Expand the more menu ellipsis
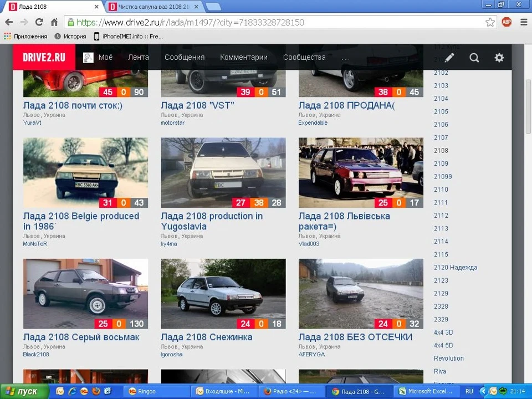532x399 pixels. point(345,58)
